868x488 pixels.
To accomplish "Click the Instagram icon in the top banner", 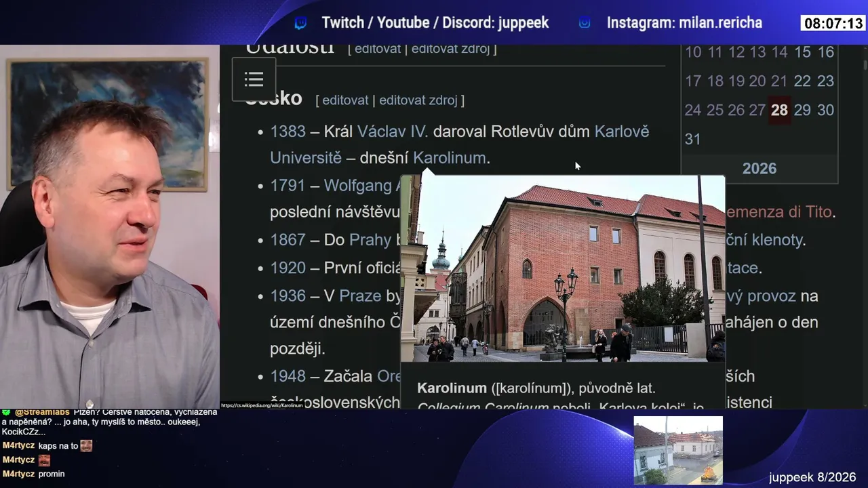I will click(585, 23).
